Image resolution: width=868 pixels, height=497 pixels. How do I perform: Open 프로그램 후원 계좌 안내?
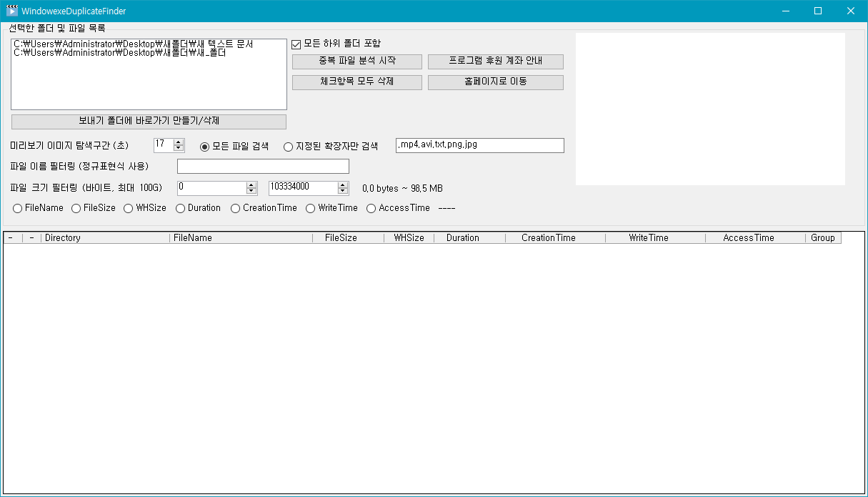(x=496, y=61)
